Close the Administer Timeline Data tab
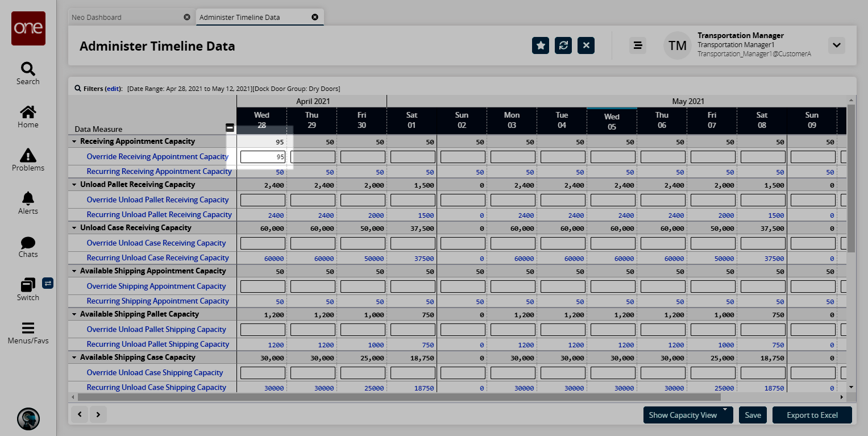Viewport: 868px width, 436px height. (315, 17)
